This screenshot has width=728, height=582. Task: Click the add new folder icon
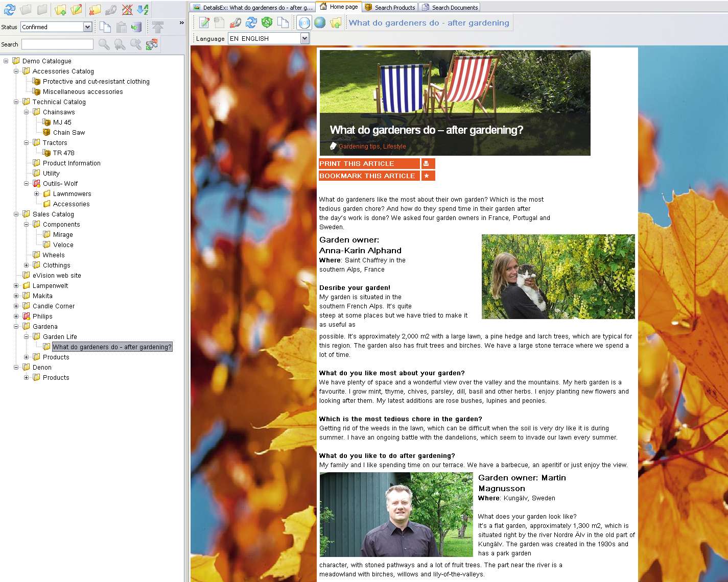tap(60, 9)
